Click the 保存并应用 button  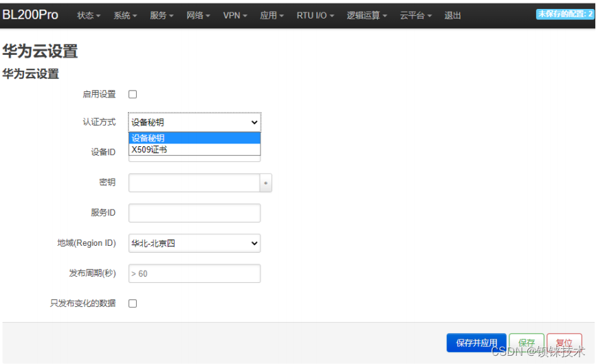(x=476, y=343)
